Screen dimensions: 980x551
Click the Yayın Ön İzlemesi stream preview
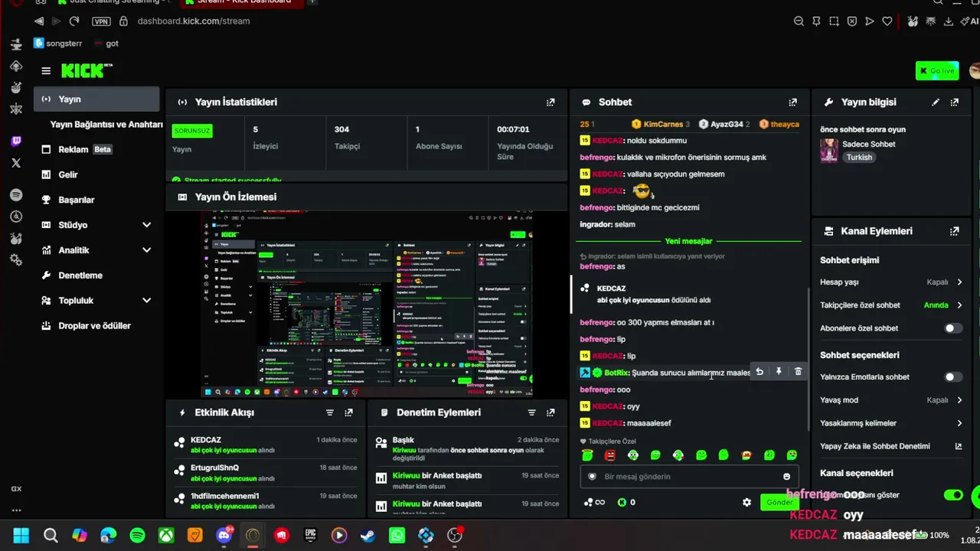click(x=367, y=304)
